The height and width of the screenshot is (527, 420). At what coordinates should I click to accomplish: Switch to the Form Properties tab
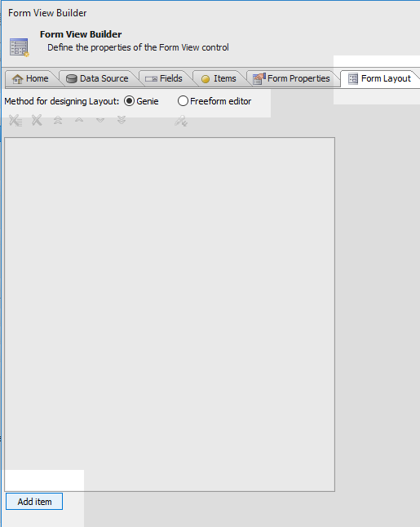pos(291,78)
